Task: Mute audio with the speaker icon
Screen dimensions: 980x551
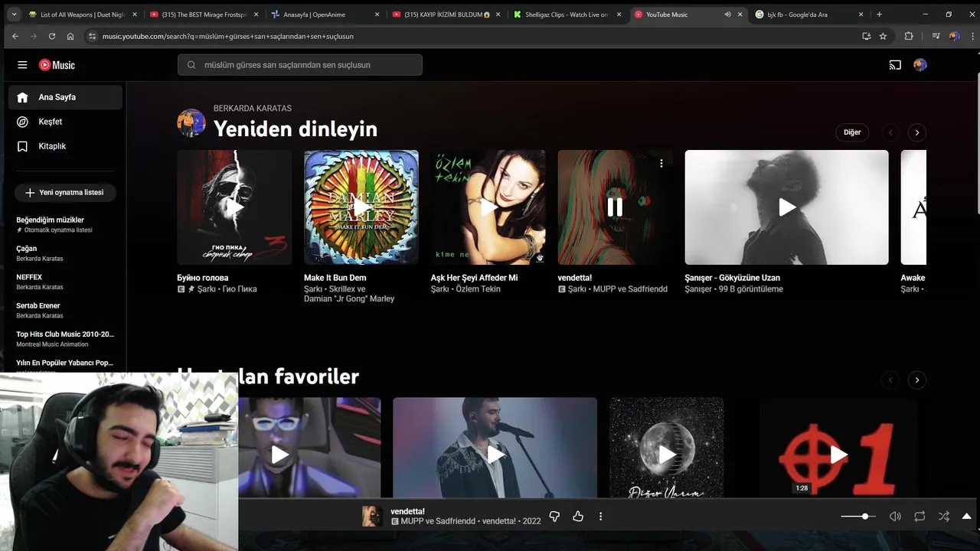Action: tap(895, 517)
